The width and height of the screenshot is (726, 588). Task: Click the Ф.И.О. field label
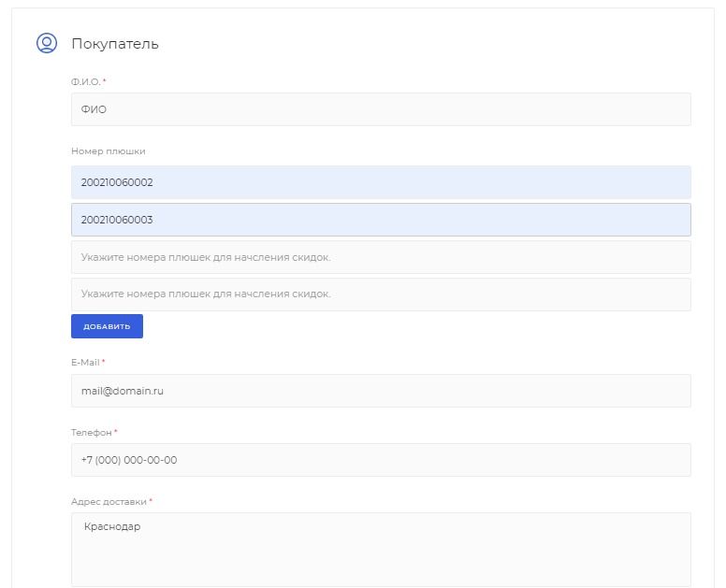click(x=86, y=82)
